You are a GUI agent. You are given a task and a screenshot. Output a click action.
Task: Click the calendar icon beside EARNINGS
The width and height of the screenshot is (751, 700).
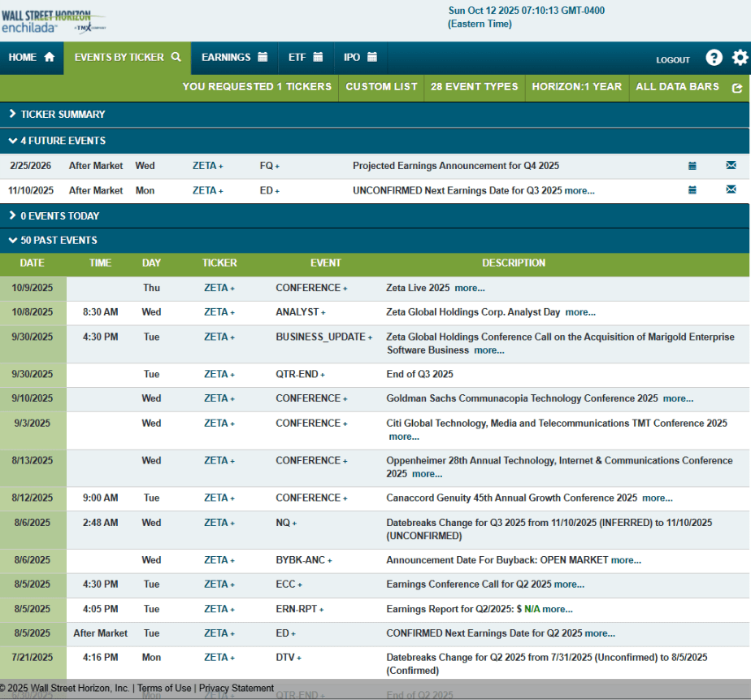pos(260,57)
